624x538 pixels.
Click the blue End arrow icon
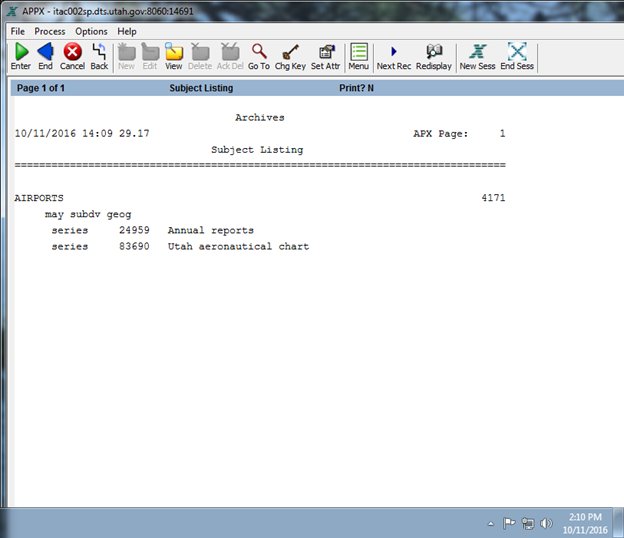(45, 52)
